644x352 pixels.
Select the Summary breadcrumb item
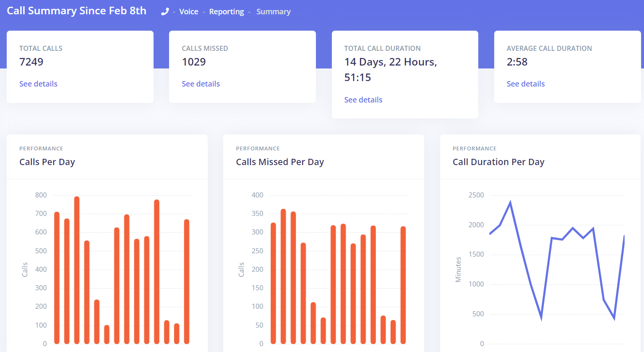[274, 12]
